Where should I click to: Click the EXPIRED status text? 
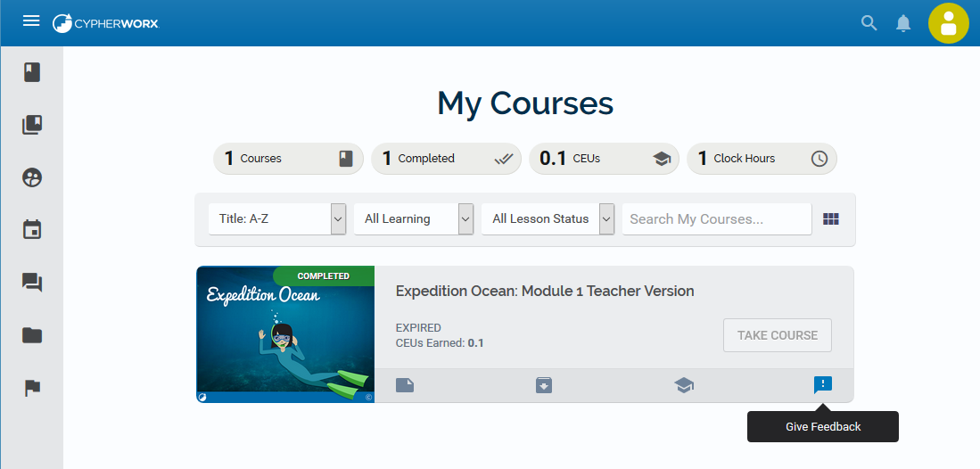[x=419, y=327]
